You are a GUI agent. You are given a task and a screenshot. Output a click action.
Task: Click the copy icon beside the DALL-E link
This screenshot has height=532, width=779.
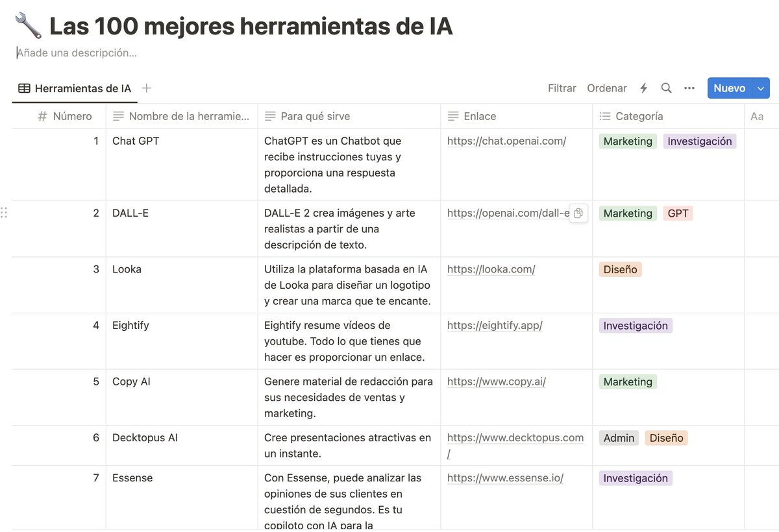[x=578, y=213]
